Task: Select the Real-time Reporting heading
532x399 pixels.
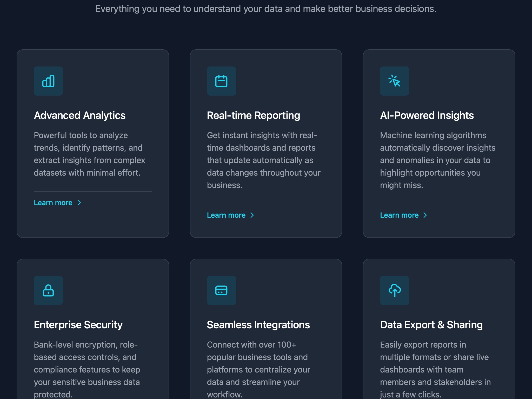Action: point(253,115)
